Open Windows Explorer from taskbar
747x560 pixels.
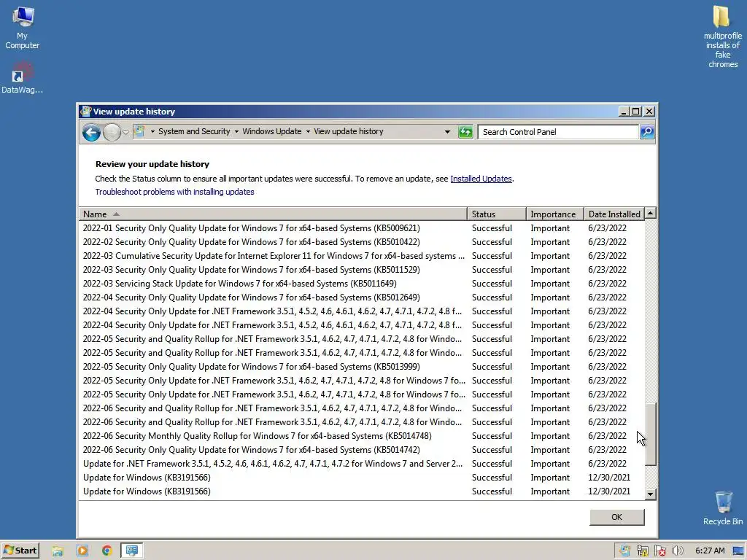tap(58, 551)
